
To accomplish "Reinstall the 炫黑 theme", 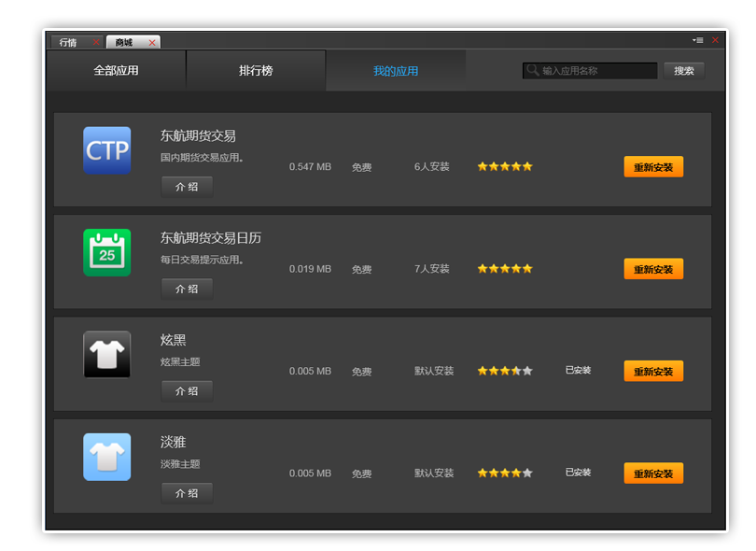I will (x=653, y=372).
